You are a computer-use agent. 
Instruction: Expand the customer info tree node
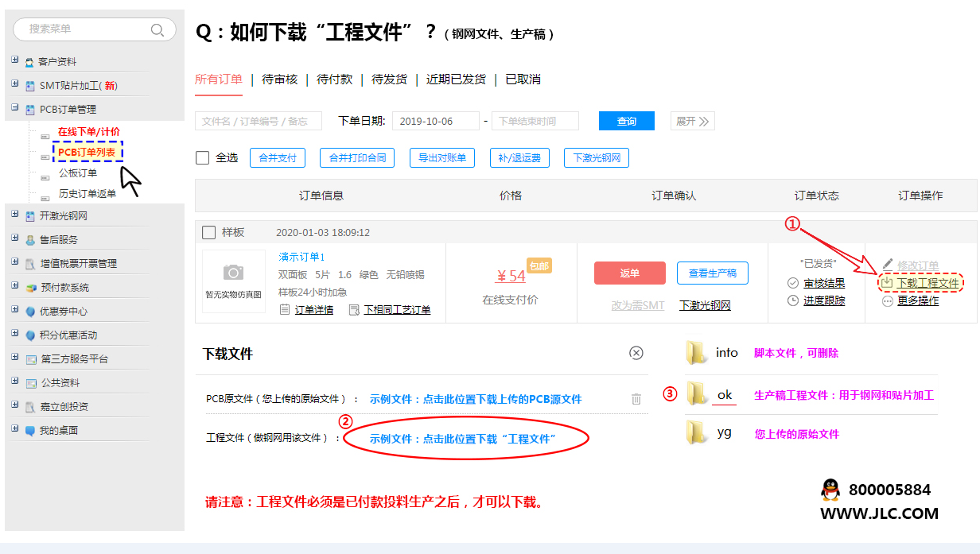(x=15, y=61)
